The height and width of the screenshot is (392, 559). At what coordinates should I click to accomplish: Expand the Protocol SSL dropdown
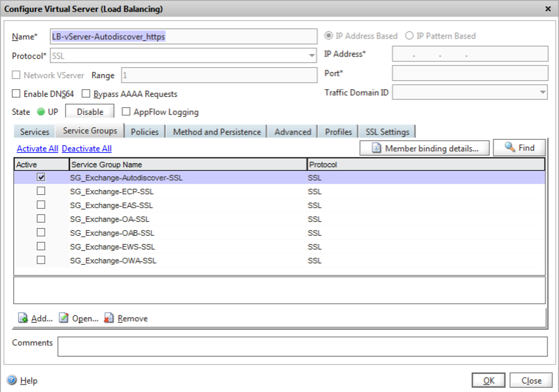[312, 56]
